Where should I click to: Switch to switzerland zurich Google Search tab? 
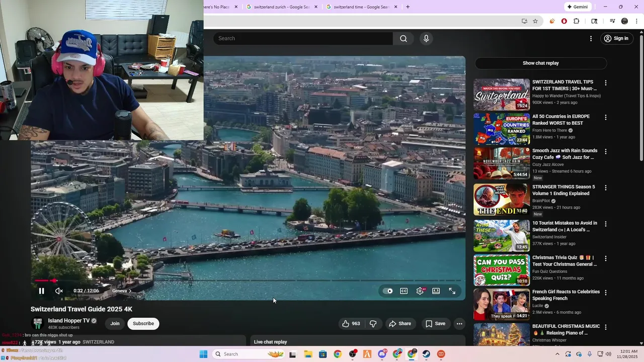pyautogui.click(x=282, y=7)
